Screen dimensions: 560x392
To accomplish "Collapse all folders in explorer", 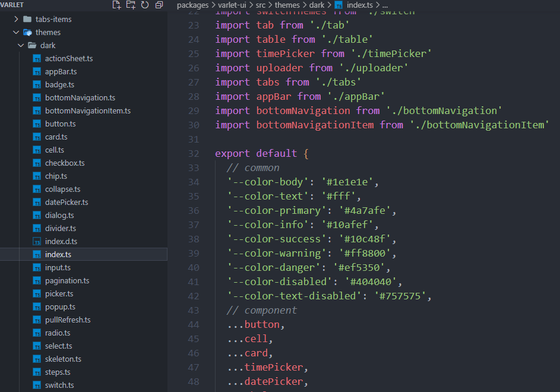I will pos(159,5).
